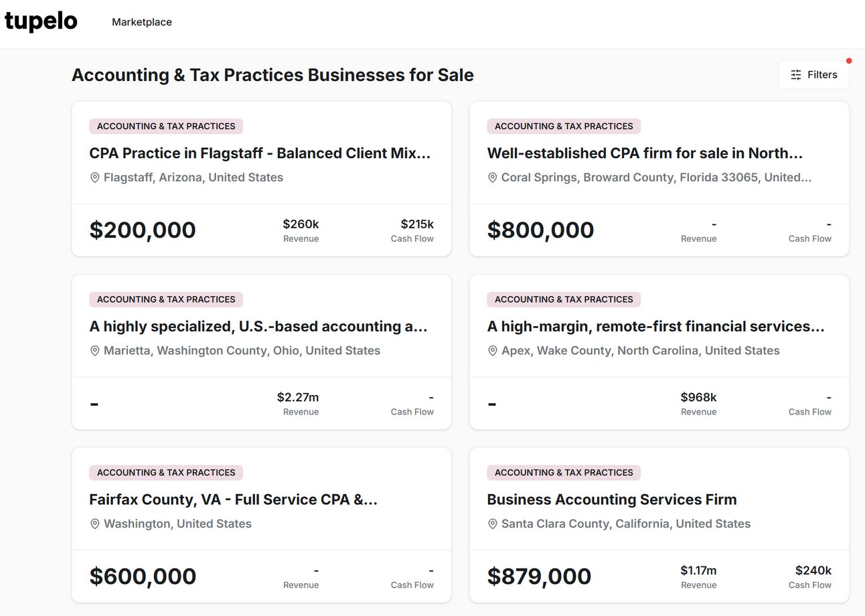Viewport: 865px width, 616px height.
Task: Click category tag on Flagstaff listing card
Action: (x=166, y=126)
